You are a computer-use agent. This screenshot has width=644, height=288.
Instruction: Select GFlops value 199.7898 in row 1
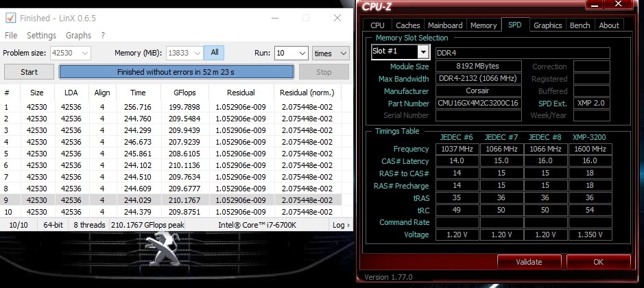coord(184,107)
